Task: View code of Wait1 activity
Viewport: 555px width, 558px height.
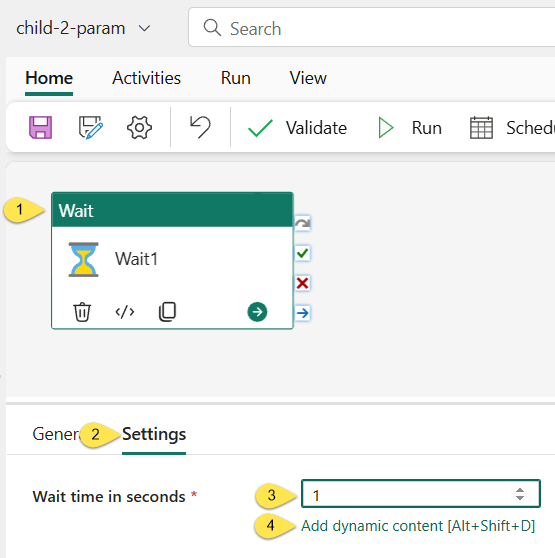Action: point(125,312)
